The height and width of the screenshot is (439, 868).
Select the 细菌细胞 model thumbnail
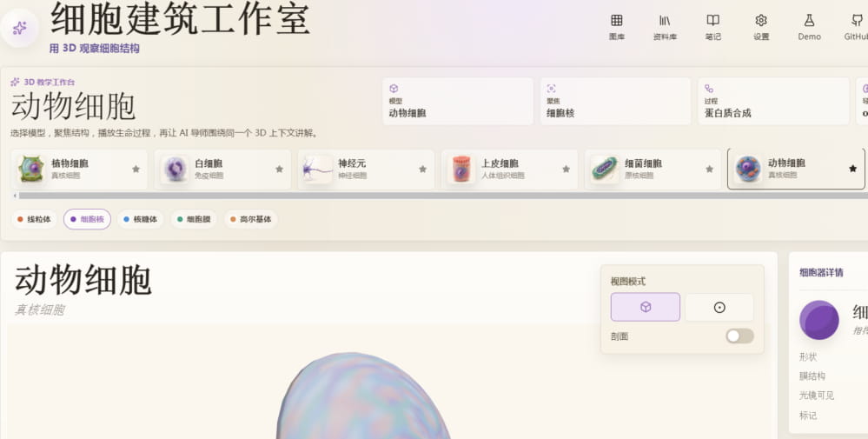(x=605, y=169)
